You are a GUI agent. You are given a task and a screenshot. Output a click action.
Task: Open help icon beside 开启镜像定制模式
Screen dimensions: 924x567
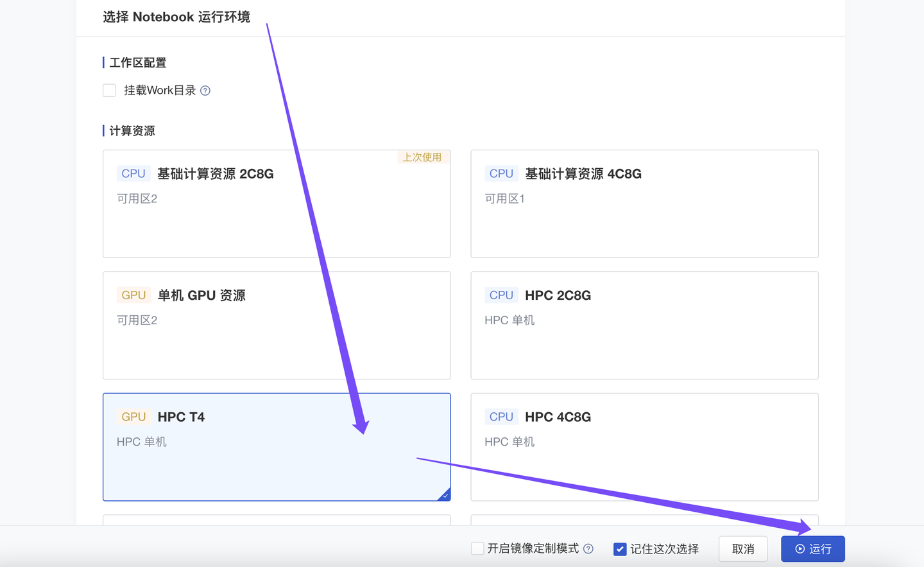tap(588, 548)
